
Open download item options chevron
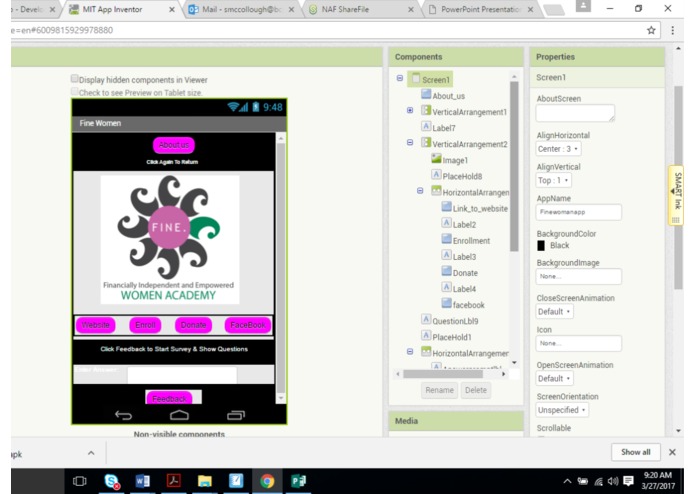pyautogui.click(x=91, y=453)
